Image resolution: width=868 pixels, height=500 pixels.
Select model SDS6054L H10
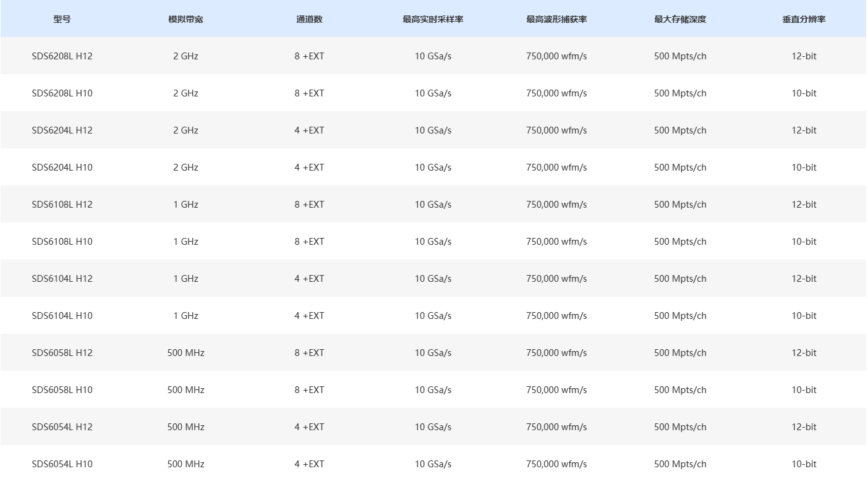[x=62, y=464]
